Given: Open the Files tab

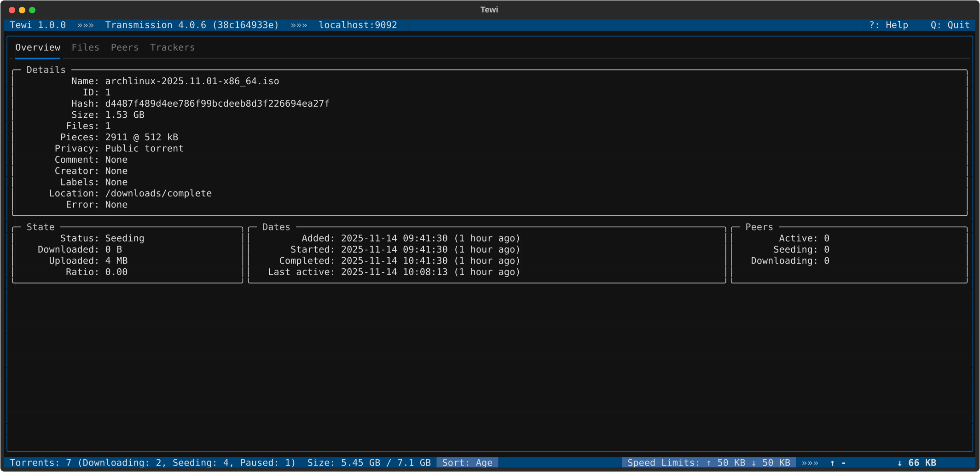Looking at the screenshot, I should click(x=85, y=47).
